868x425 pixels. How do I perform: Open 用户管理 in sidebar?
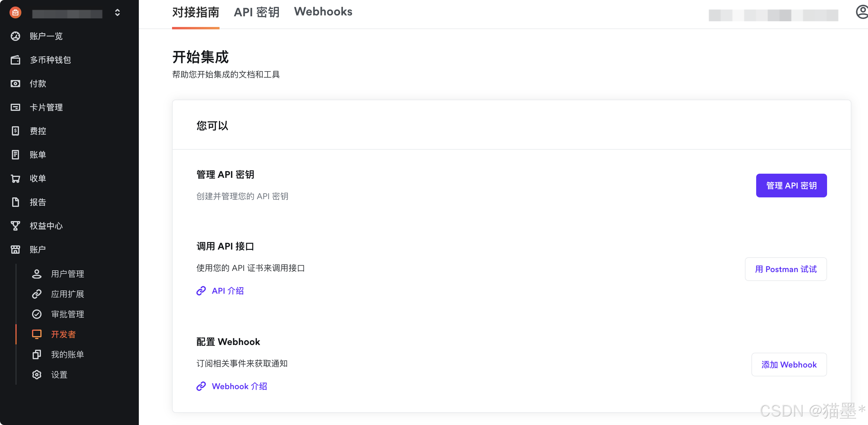point(67,274)
